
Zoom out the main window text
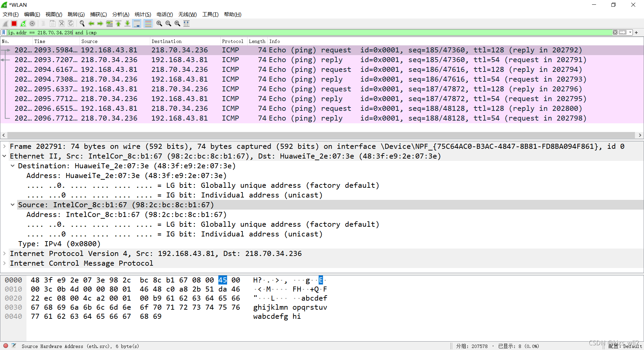point(168,24)
